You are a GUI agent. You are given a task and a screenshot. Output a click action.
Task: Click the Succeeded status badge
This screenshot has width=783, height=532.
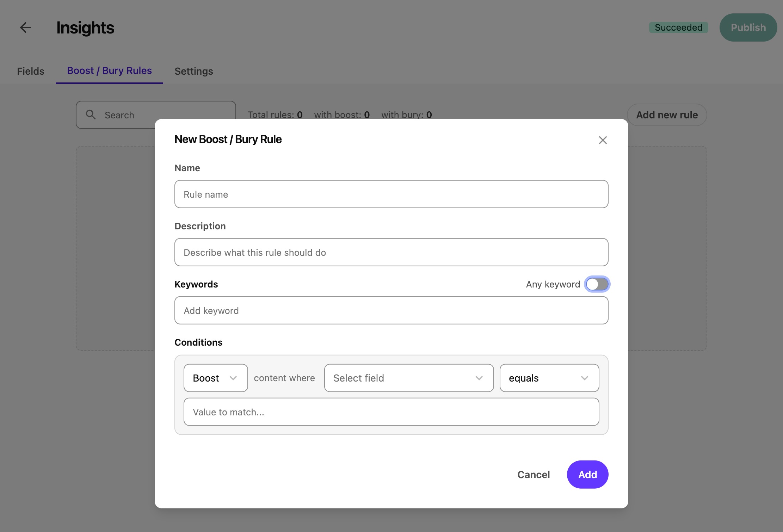[678, 27]
